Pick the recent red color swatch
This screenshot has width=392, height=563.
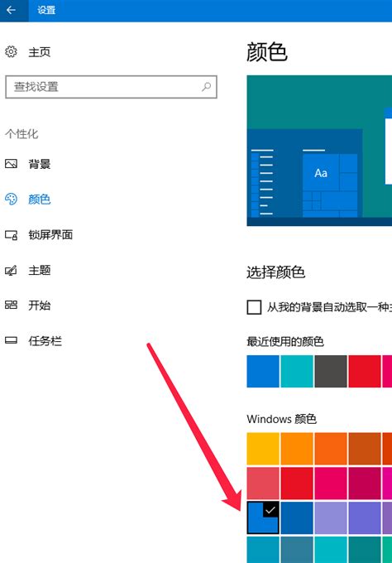click(365, 371)
